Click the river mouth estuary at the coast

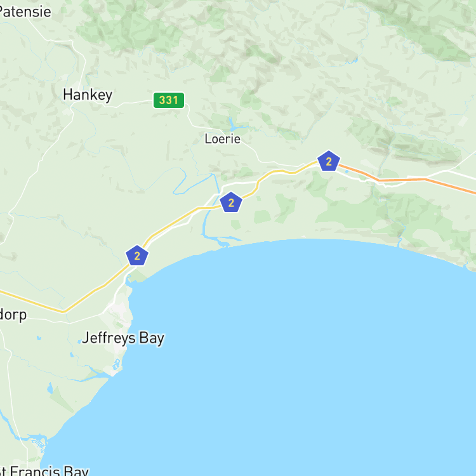click(223, 243)
